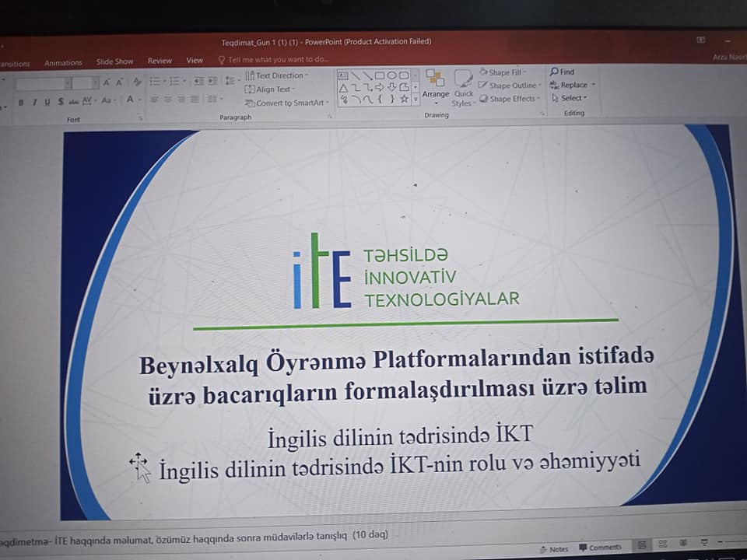
Task: Switch to Reading view
Action: pos(684,543)
